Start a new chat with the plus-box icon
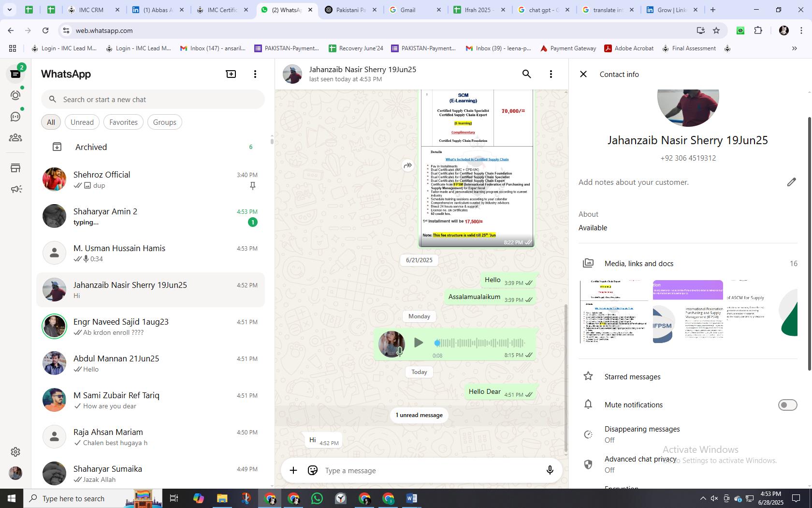The width and height of the screenshot is (812, 508). click(231, 74)
